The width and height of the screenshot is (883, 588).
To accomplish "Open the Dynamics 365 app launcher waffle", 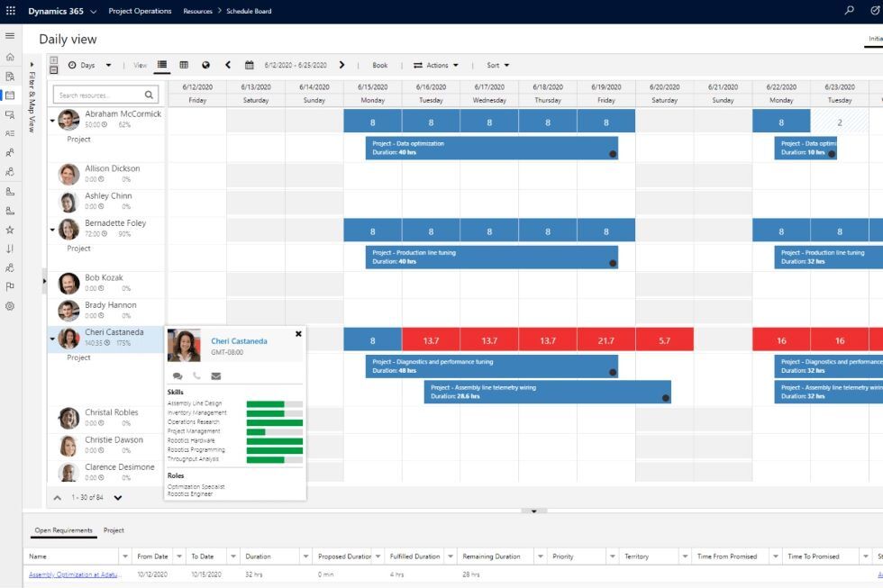I will [11, 11].
